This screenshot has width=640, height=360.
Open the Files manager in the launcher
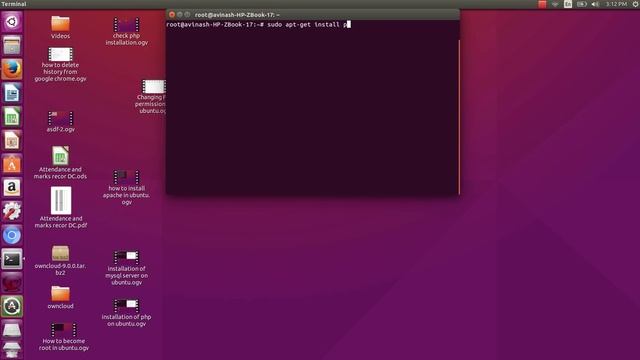click(12, 45)
